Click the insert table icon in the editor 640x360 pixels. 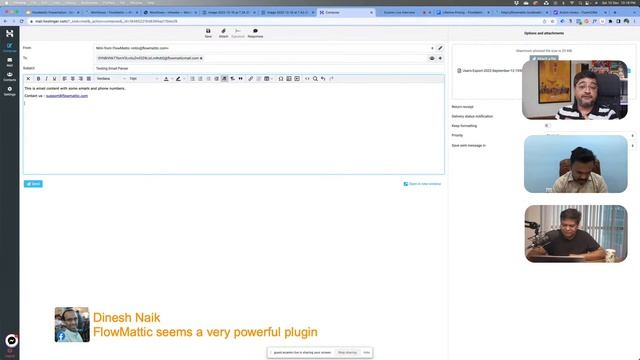[267, 79]
